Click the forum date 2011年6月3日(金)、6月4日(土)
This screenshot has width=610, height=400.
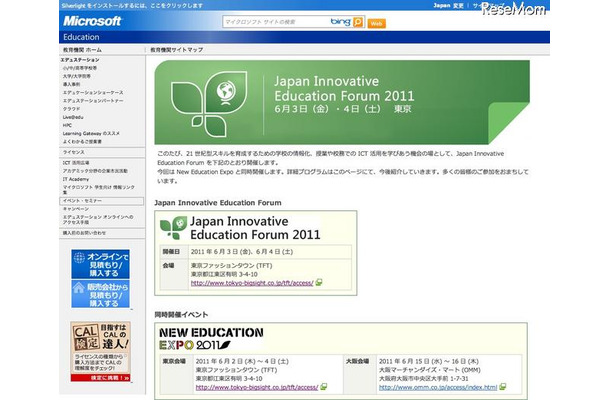242,252
